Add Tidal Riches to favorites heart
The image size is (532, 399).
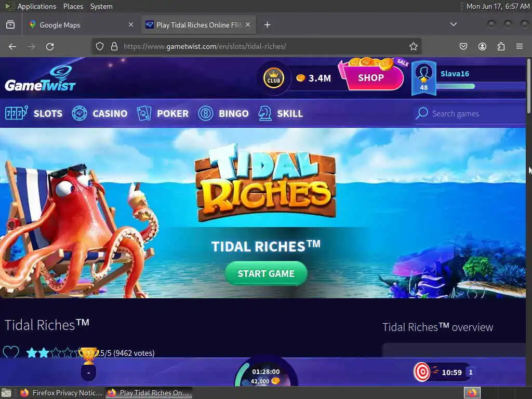tap(11, 352)
